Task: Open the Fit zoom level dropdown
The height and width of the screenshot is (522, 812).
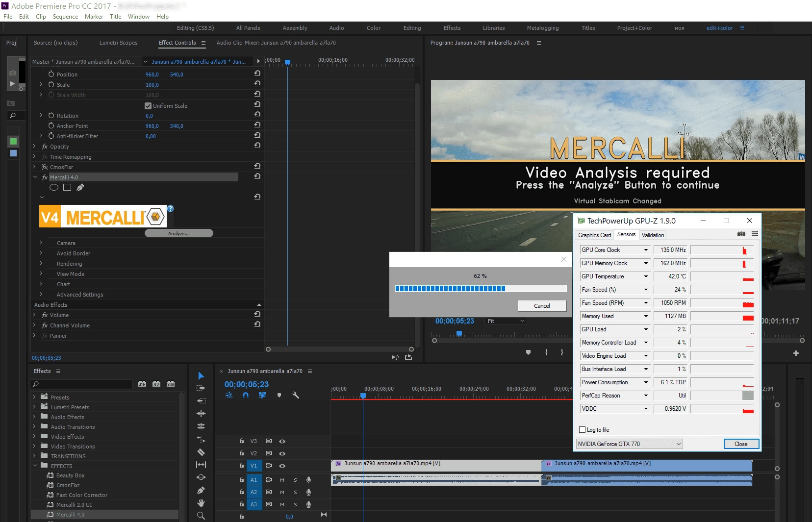Action: pos(506,321)
